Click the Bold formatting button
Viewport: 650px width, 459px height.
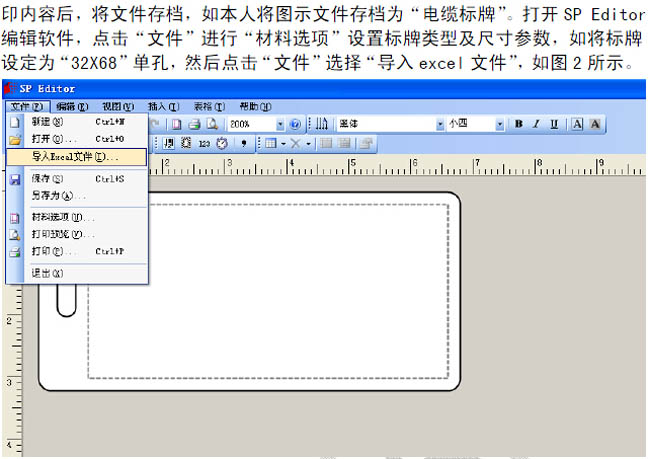[519, 124]
